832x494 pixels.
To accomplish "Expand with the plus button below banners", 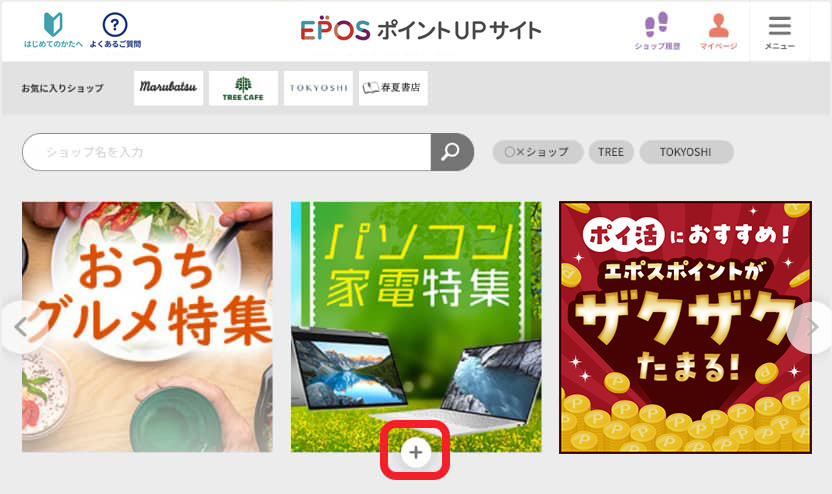I will click(x=415, y=453).
